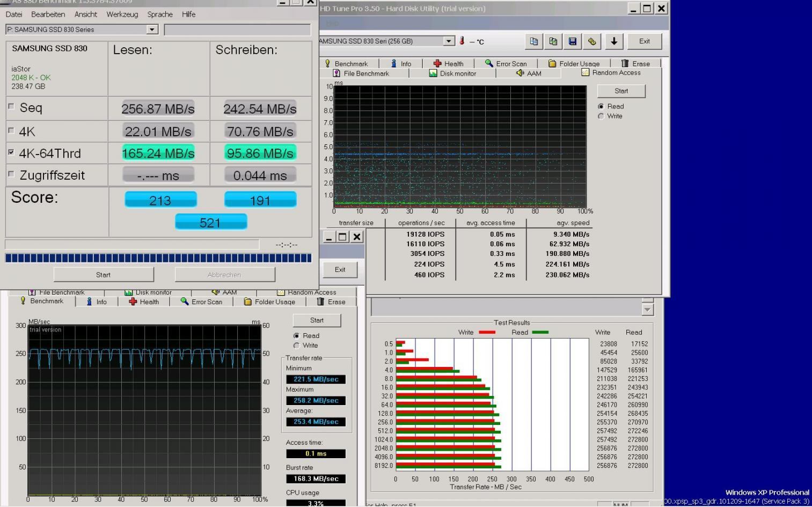Screen dimensions: 812x507
Task: Click the empty text field beside the drive dropdown
Action: pos(237,30)
